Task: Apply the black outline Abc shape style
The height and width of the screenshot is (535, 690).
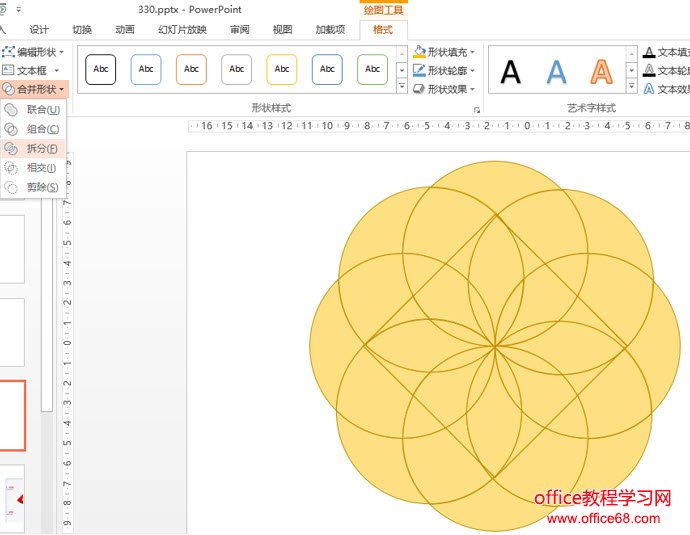Action: click(101, 69)
